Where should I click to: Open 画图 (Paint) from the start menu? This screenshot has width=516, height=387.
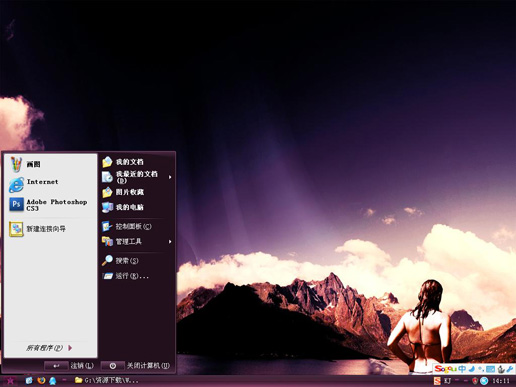[x=51, y=164]
